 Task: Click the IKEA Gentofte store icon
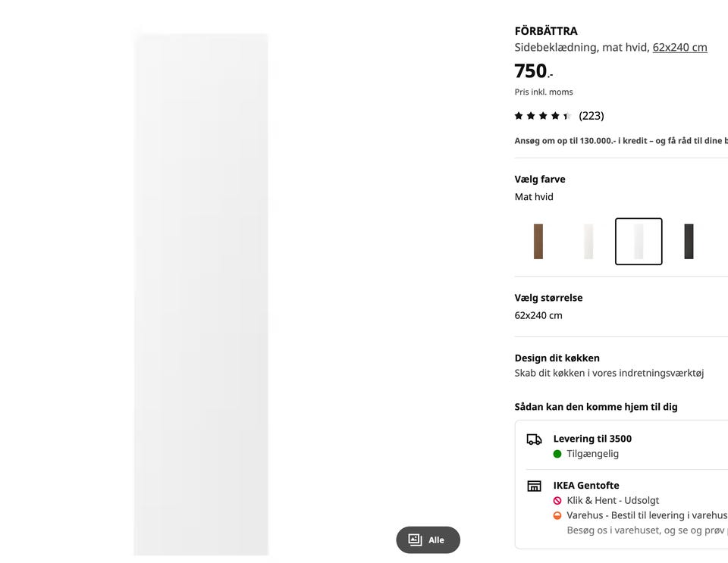click(x=535, y=486)
